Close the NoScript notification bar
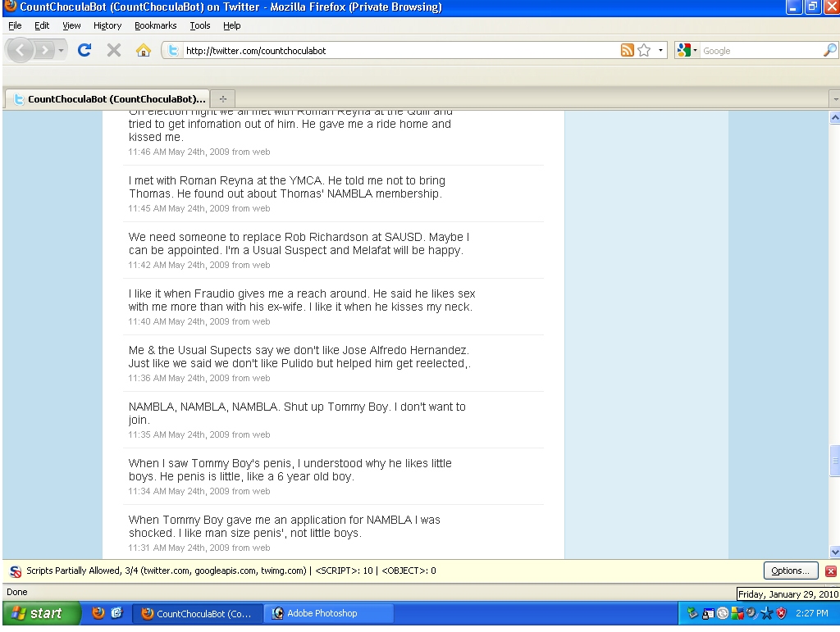 point(830,571)
